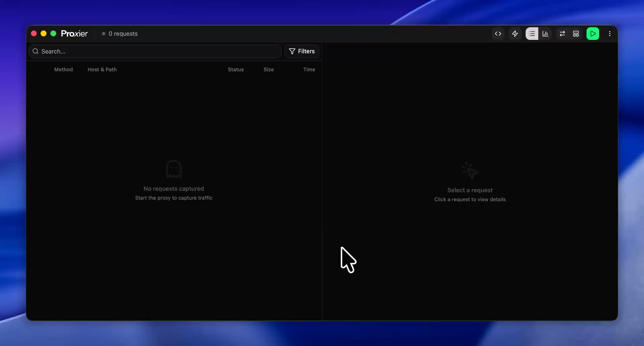The width and height of the screenshot is (644, 346).
Task: Sort by the Size column header
Action: point(268,69)
